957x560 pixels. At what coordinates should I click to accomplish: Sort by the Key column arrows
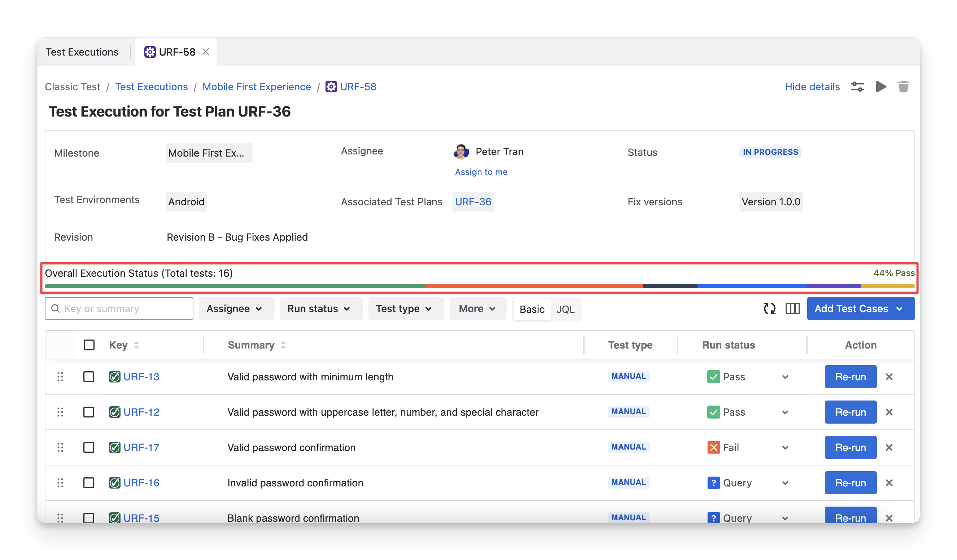click(136, 345)
